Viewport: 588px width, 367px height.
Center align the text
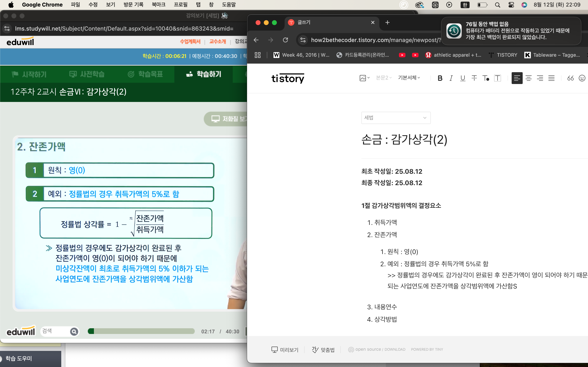pos(528,78)
